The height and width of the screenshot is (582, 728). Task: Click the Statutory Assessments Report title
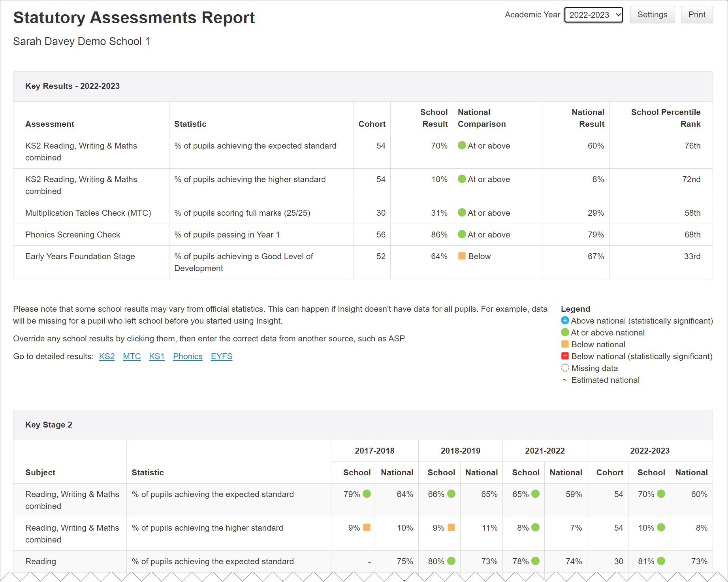tap(134, 18)
